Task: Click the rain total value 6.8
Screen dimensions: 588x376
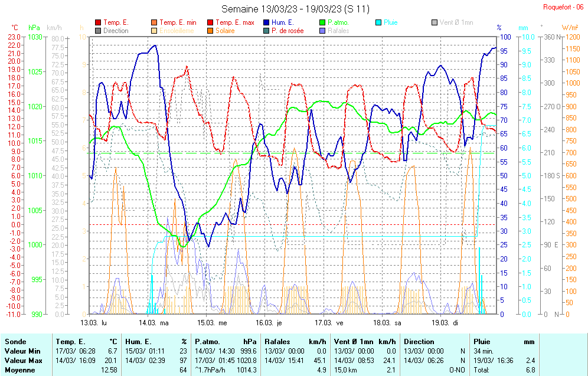Action: click(530, 370)
